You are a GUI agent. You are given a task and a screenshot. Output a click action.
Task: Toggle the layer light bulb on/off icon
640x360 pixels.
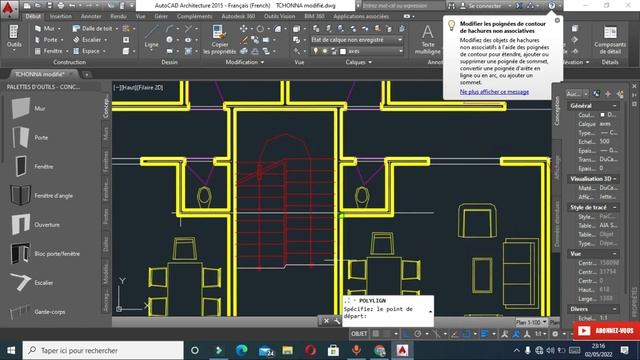[316, 51]
